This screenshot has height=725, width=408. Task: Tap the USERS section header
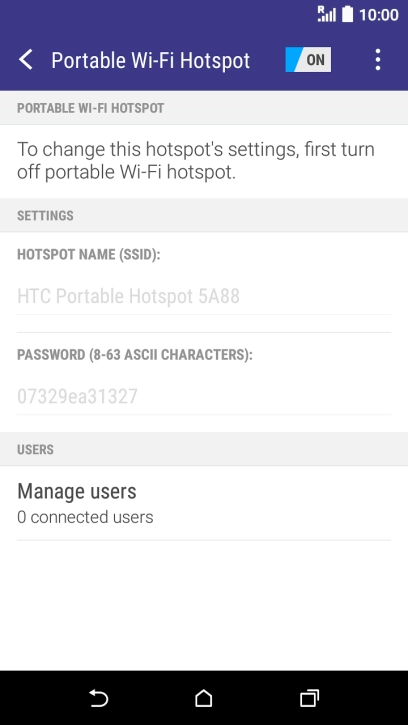coord(35,449)
